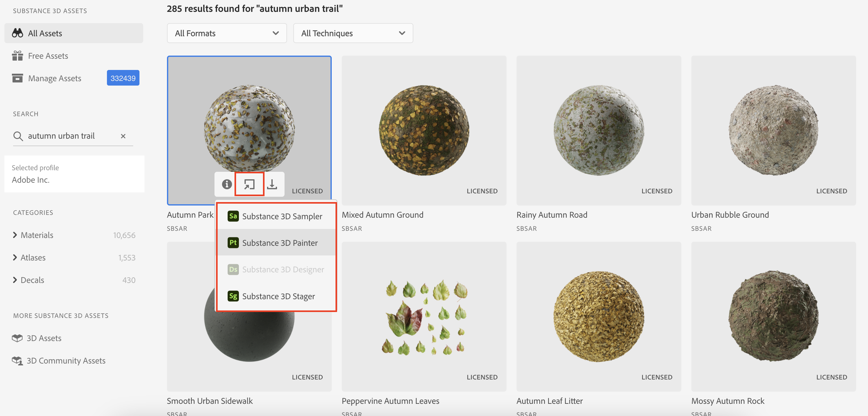Open the All Formats dropdown
Image resolution: width=868 pixels, height=416 pixels.
[226, 33]
